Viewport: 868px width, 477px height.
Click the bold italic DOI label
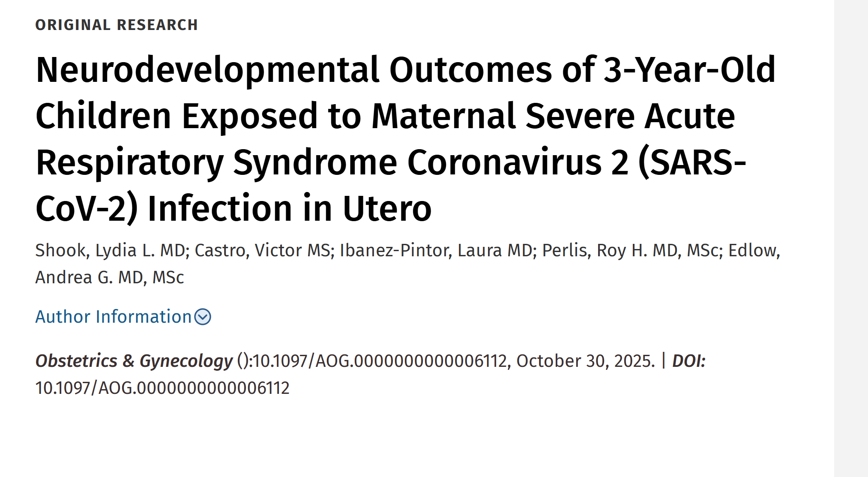tap(688, 361)
